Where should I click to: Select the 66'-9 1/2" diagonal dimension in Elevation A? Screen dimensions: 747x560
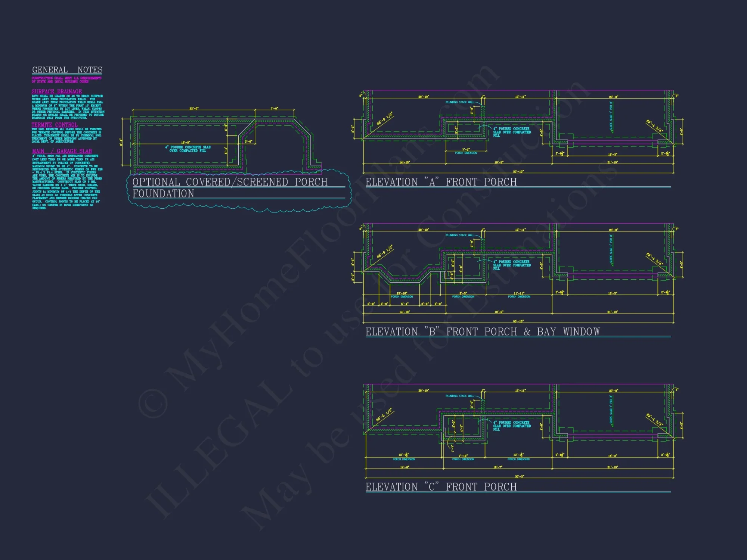384,119
